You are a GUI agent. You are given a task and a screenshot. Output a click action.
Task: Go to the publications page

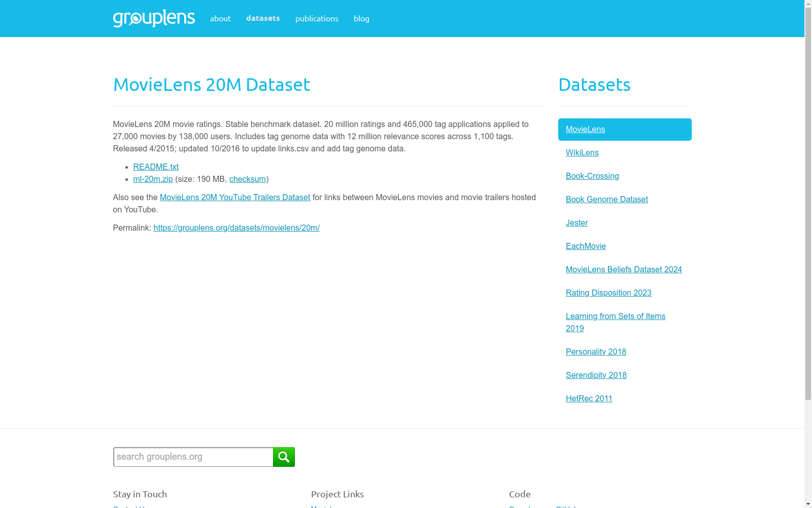tap(317, 18)
